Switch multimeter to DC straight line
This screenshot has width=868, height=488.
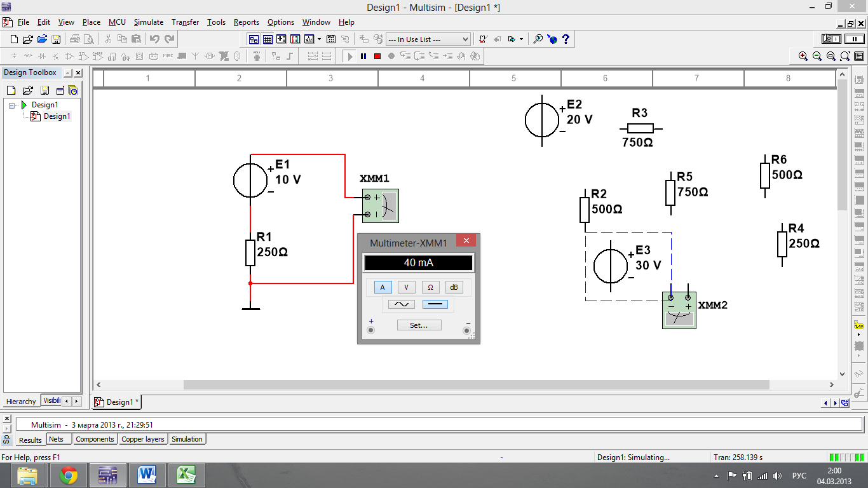[x=435, y=304]
